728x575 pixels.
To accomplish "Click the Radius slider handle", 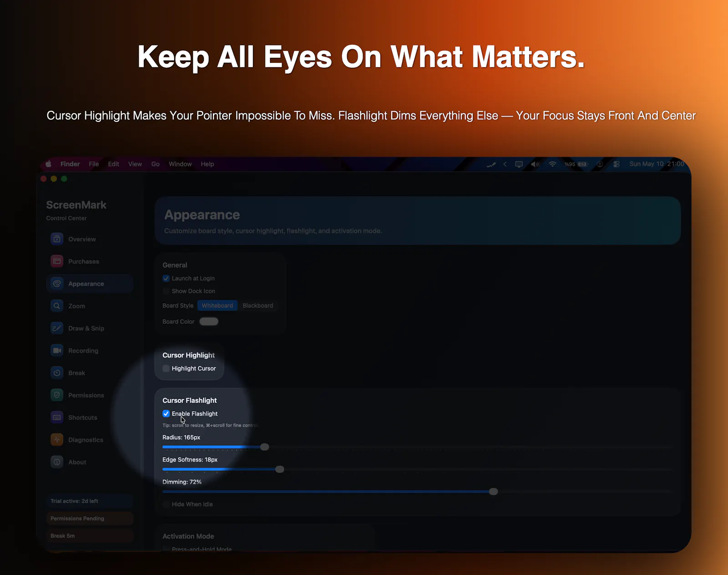I will (x=264, y=447).
